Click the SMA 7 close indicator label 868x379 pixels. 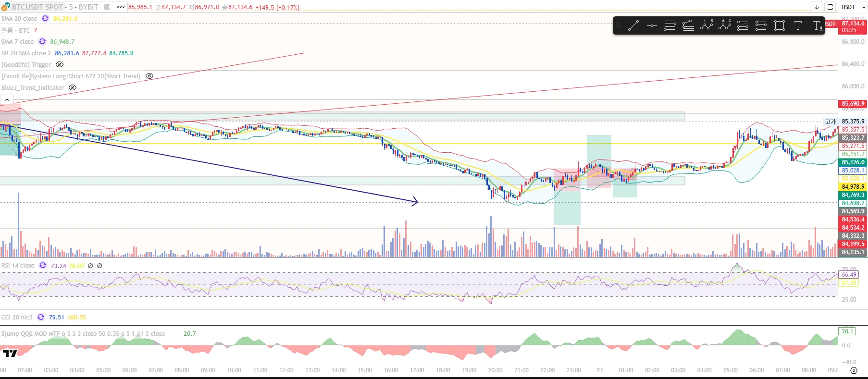tap(18, 41)
